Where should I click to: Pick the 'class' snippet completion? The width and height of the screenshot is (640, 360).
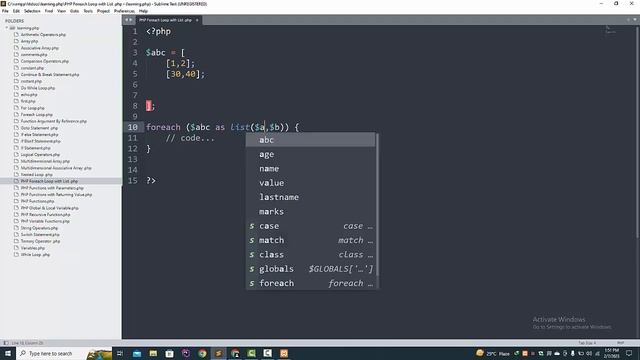coord(311,254)
